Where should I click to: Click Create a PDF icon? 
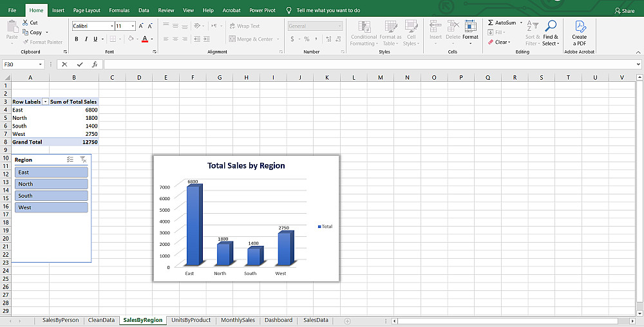[x=580, y=27]
